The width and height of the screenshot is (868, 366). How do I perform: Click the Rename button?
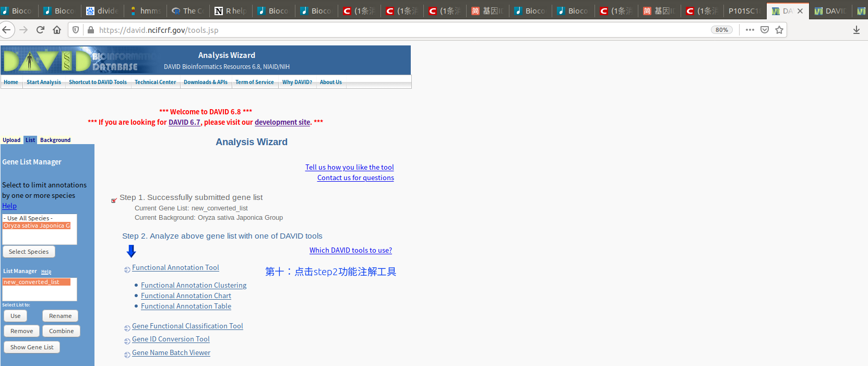[61, 316]
